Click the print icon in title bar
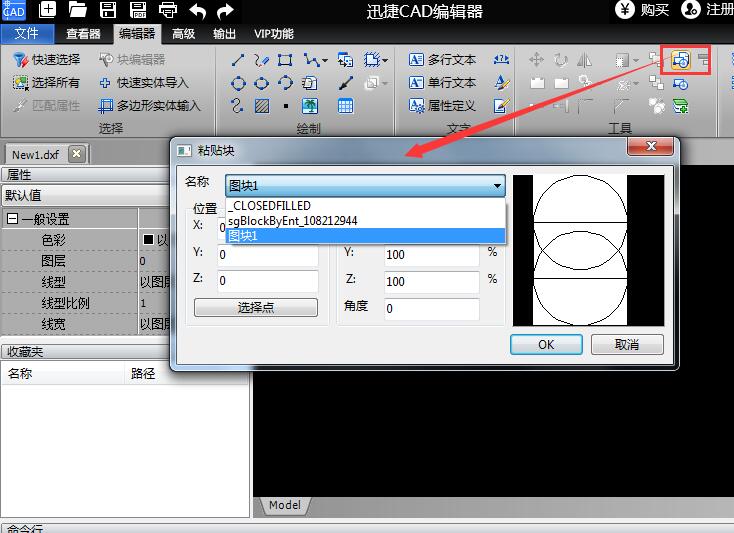This screenshot has height=533, width=734. [x=167, y=11]
